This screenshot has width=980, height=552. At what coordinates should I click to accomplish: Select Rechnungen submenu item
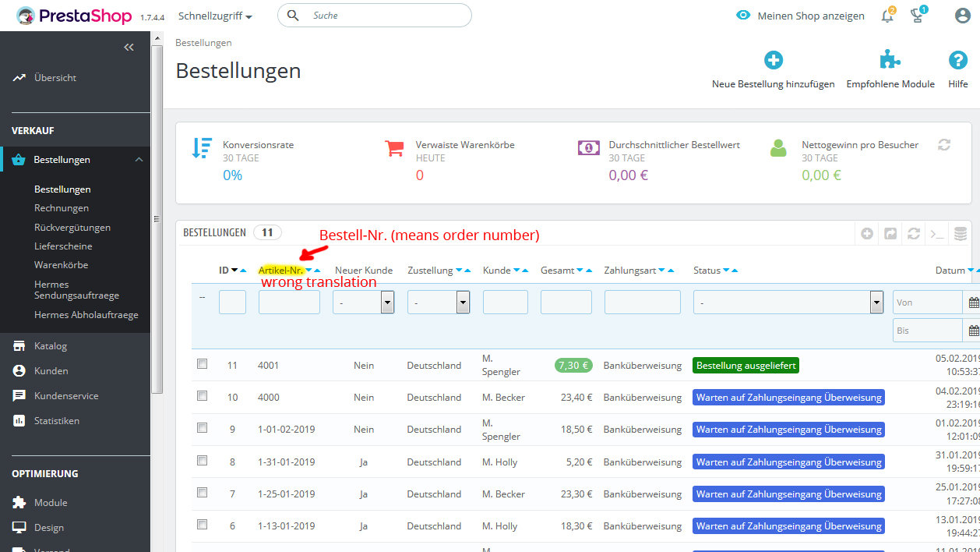[62, 208]
